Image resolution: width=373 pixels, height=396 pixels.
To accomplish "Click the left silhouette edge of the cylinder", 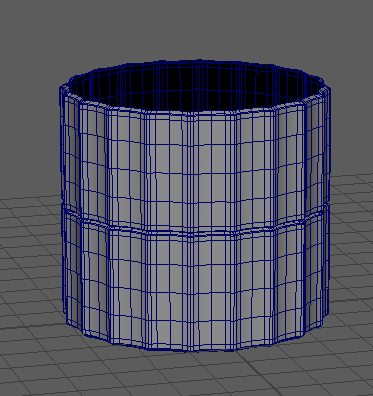I will pos(62,200).
